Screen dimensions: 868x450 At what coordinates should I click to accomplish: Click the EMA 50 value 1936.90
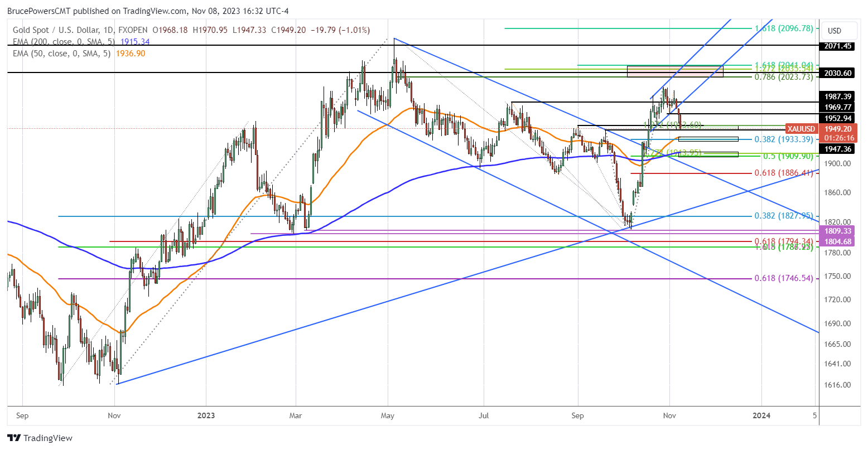[131, 54]
